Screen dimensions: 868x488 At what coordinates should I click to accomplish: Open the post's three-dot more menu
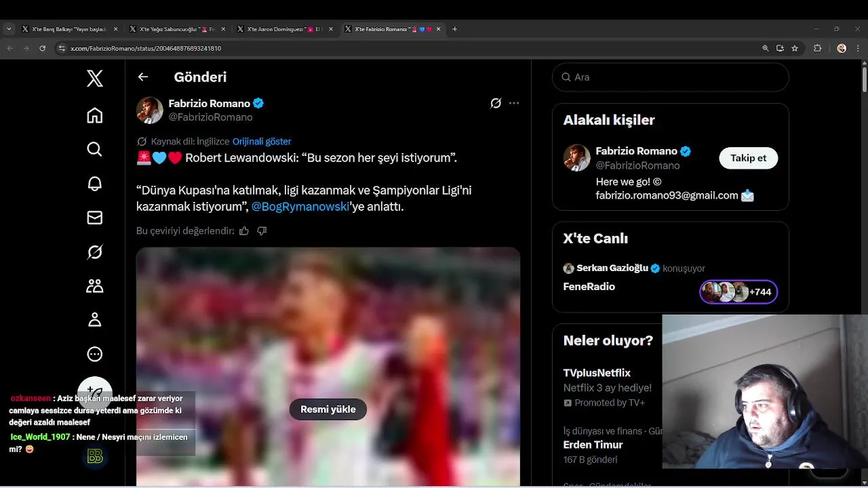pos(514,103)
